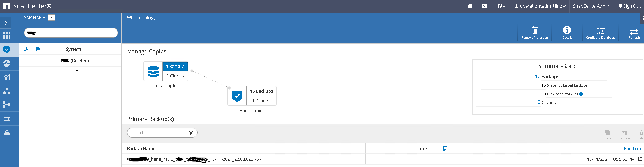Select the (Deleted) system row

70,60
